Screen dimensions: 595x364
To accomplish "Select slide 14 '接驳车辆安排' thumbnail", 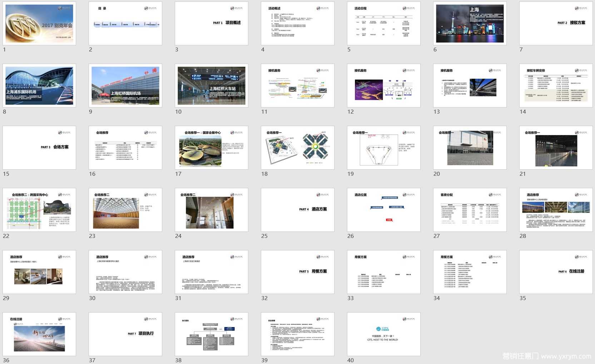I will 556,85.
